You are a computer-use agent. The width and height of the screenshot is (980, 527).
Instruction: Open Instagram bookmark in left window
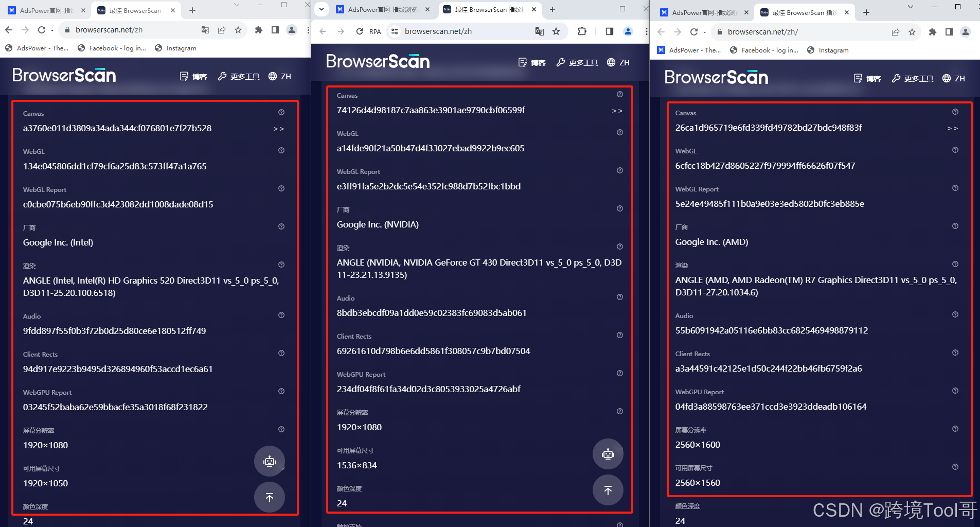click(175, 48)
